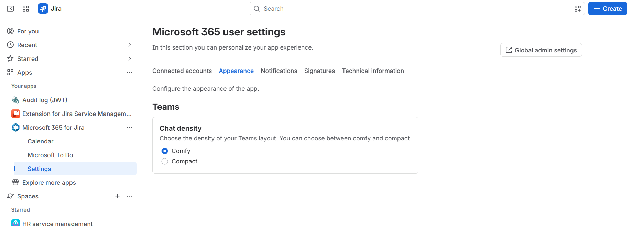Click the Starred star icon
This screenshot has width=644, height=226.
click(x=10, y=59)
